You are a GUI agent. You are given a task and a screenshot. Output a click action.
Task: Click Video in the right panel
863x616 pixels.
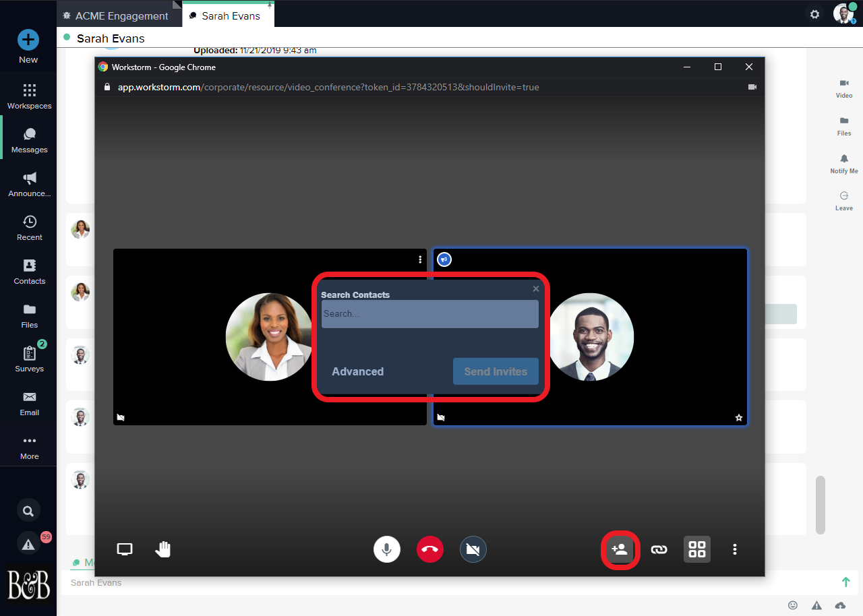coord(844,88)
